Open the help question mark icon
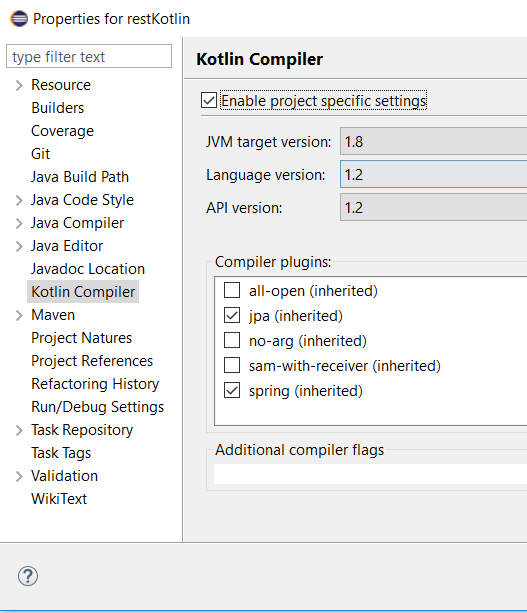Screen dimensions: 527x613 [x=28, y=576]
